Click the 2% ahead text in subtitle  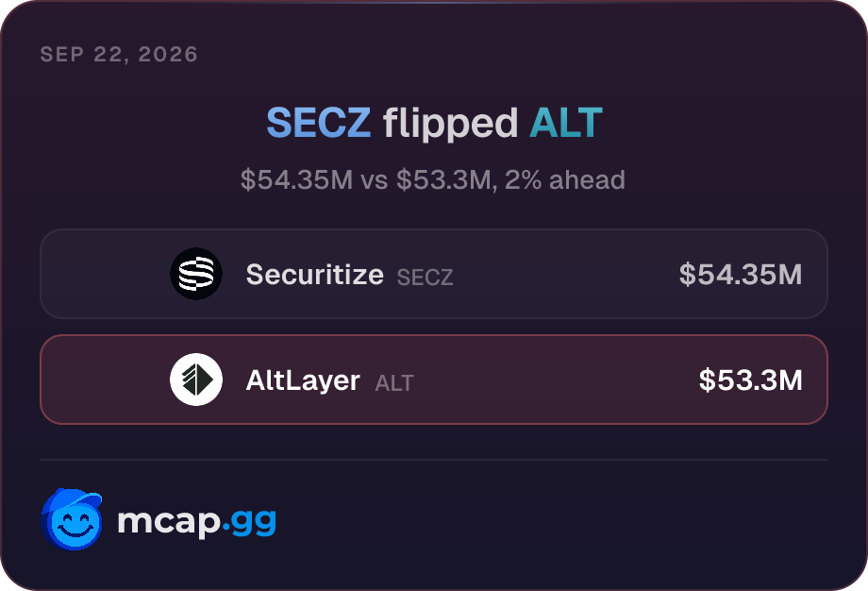[x=564, y=180]
